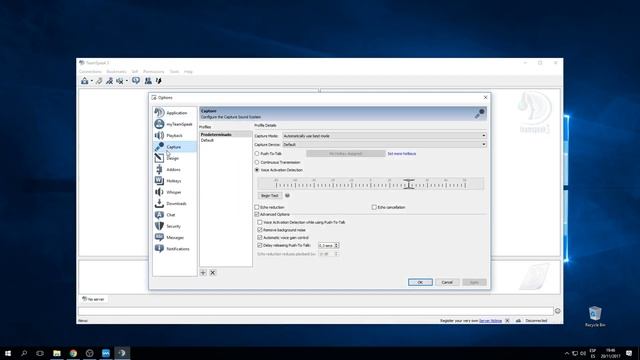The height and width of the screenshot is (360, 640).
Task: Expand the mute speakers dropdown arrow
Action: point(127,81)
